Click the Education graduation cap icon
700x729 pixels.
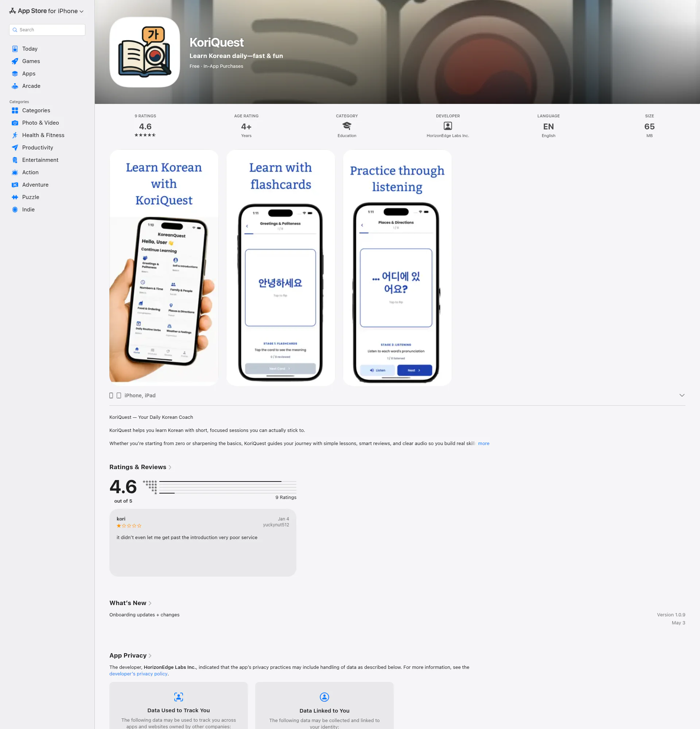tap(347, 126)
